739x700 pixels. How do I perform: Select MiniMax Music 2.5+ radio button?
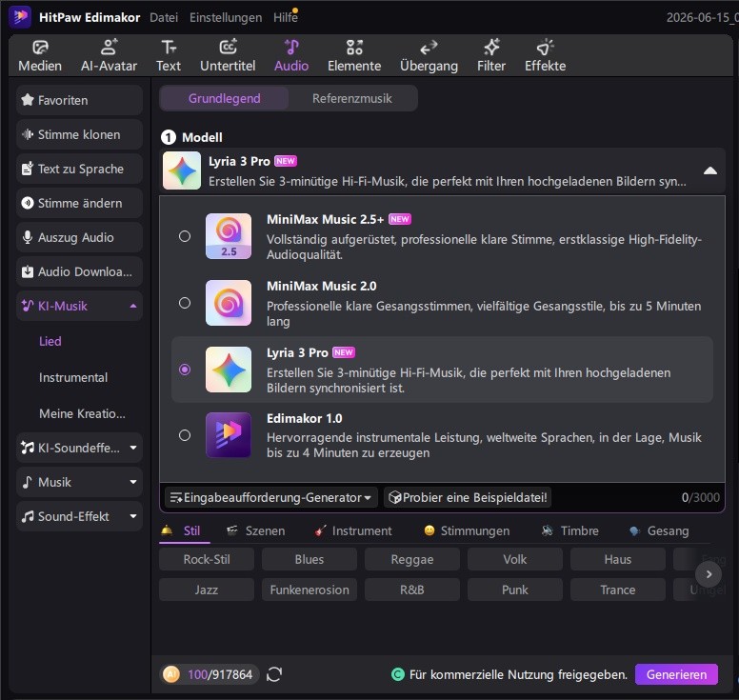(185, 236)
